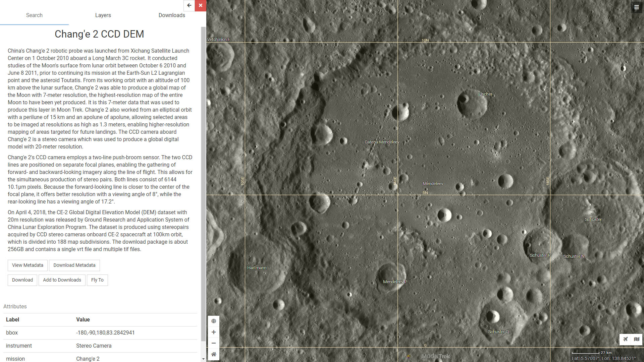Click the Chang'e 2 CCD DEM heading
The height and width of the screenshot is (362, 644).
click(x=99, y=34)
